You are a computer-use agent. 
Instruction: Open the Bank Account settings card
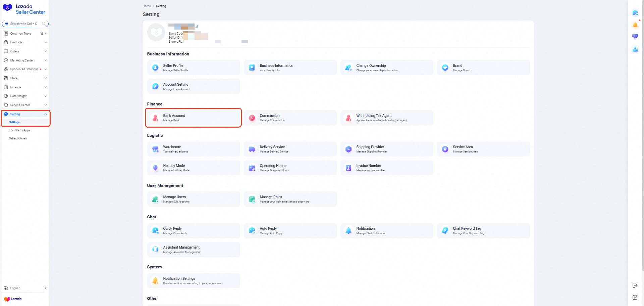194,118
